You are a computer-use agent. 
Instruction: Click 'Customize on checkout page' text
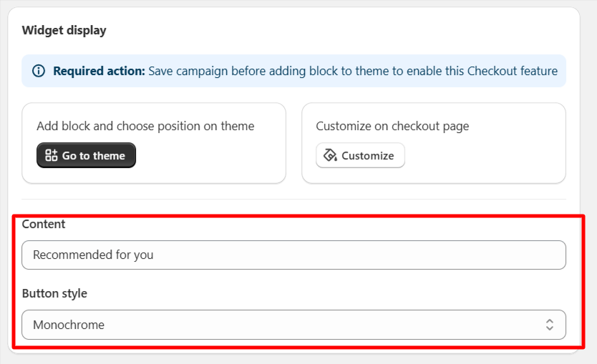[x=392, y=126]
